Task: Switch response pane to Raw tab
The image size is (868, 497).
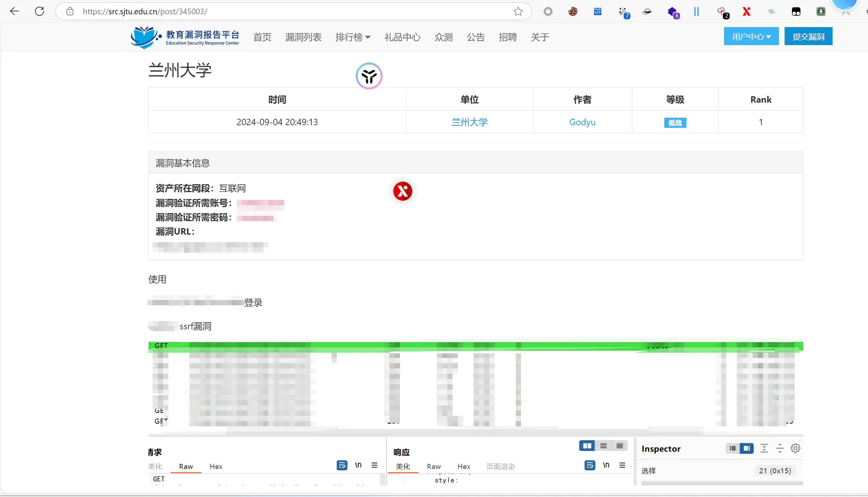Action: pyautogui.click(x=434, y=466)
